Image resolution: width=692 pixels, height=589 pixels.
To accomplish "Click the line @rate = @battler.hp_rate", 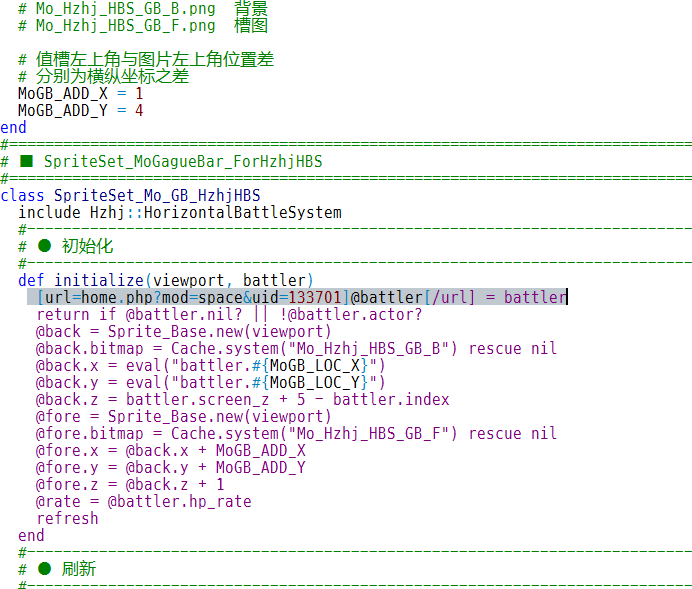I will pos(144,501).
